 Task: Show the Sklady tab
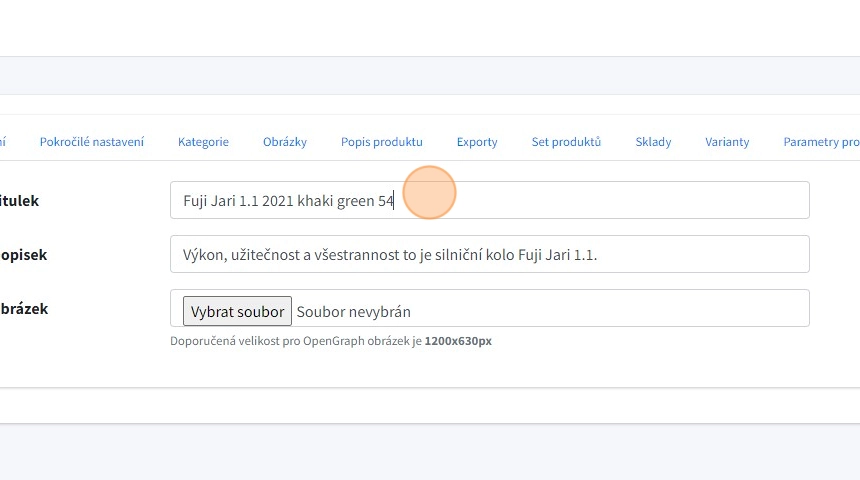pos(653,142)
